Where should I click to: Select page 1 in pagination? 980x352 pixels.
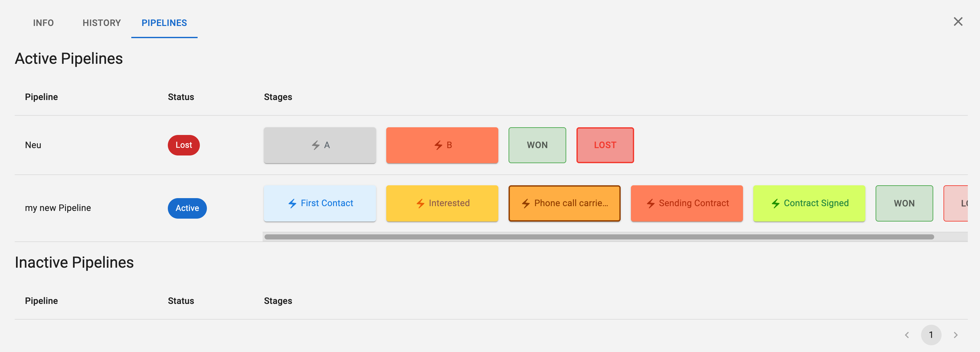click(931, 335)
